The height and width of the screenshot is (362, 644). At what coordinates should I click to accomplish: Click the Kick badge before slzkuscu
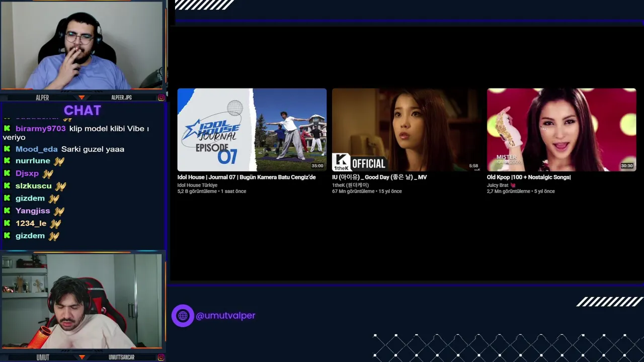pyautogui.click(x=7, y=186)
